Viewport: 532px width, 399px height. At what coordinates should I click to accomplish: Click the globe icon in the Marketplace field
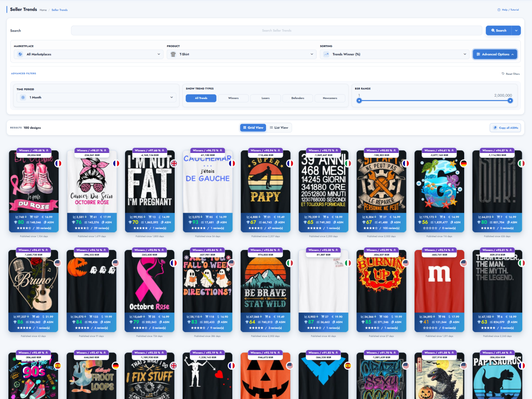(20, 54)
